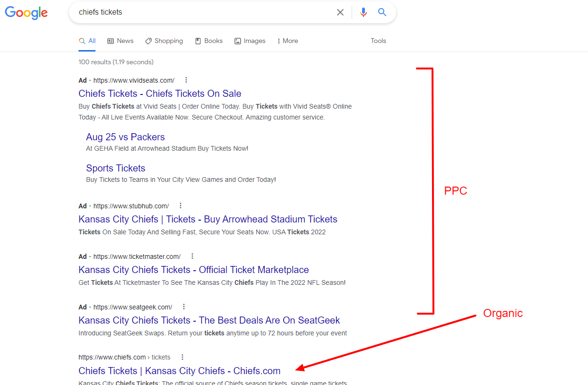This screenshot has width=588, height=385.
Task: Open the Tools menu
Action: click(x=378, y=41)
